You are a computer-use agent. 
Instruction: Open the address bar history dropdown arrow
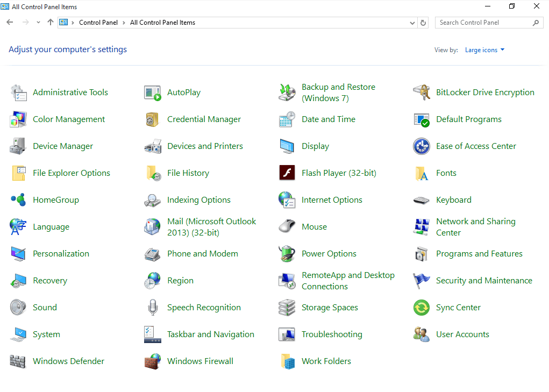point(412,23)
